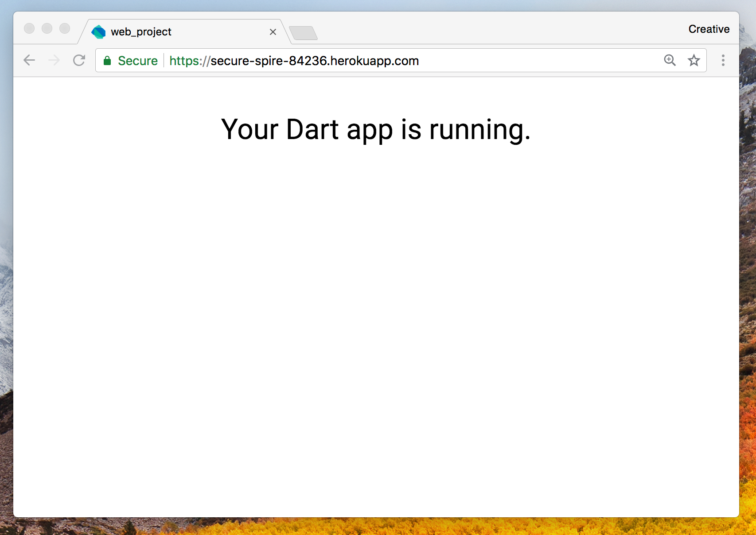Click the https portion of the URL
This screenshot has height=535, width=756.
point(185,61)
